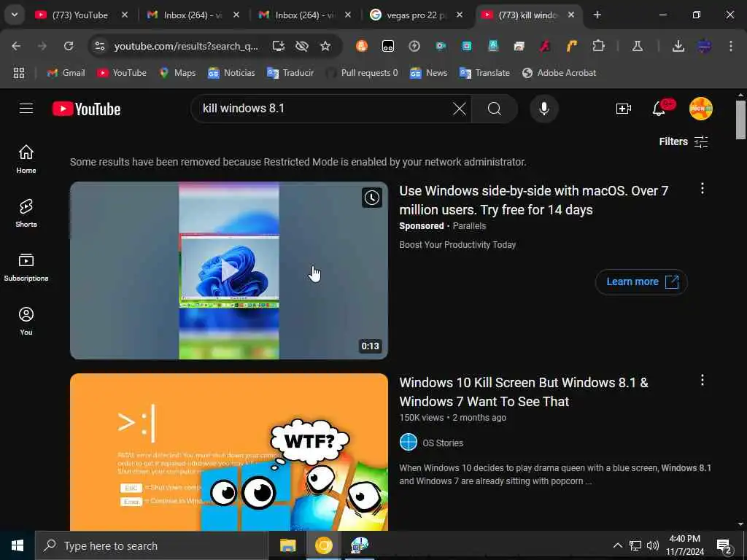Go to Home in sidebar
Screen dimensions: 747x560
click(26, 159)
